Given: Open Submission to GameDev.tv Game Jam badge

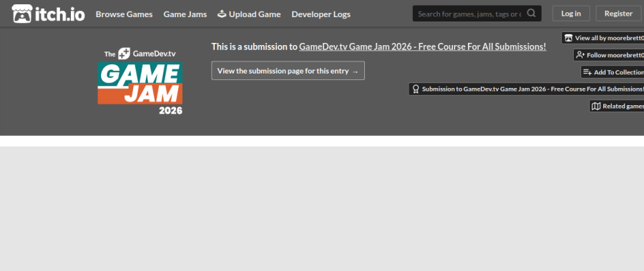Looking at the screenshot, I should pyautogui.click(x=527, y=89).
